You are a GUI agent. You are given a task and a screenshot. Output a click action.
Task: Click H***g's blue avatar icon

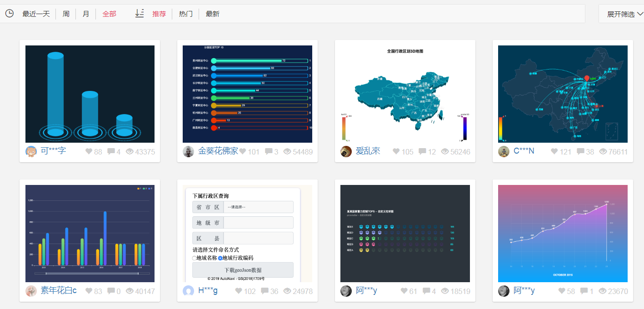pos(188,291)
